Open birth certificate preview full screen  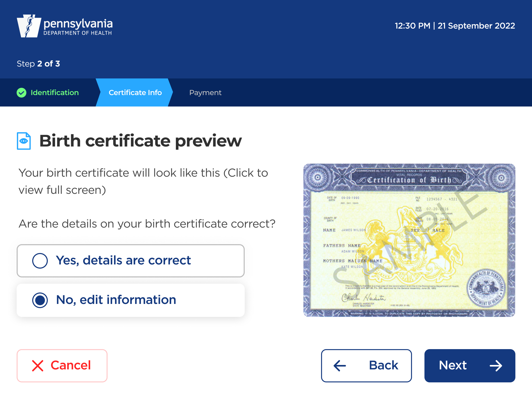tap(409, 240)
